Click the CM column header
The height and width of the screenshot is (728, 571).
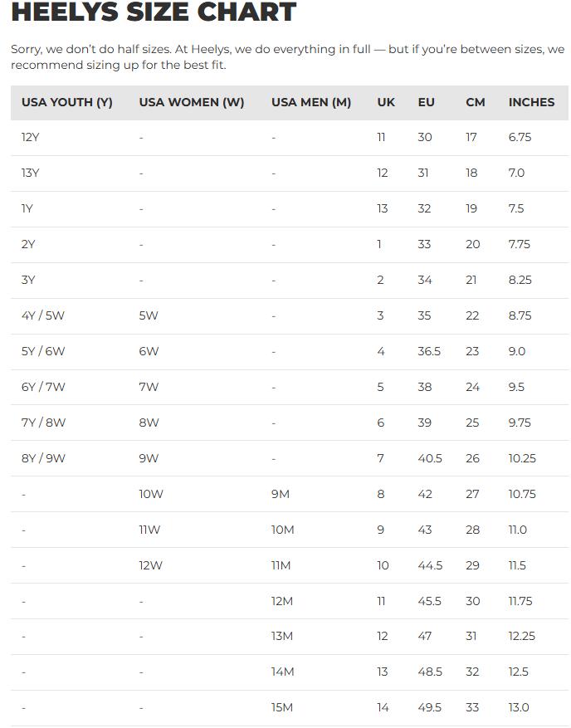pyautogui.click(x=476, y=102)
